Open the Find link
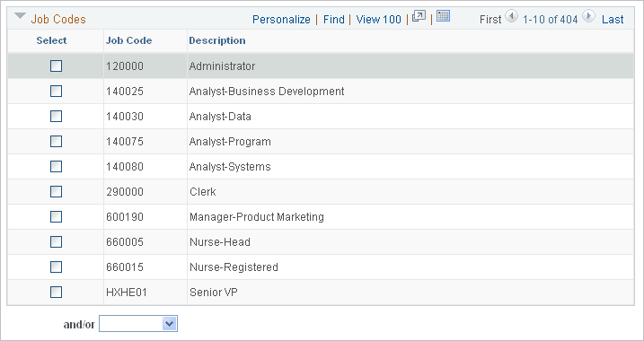 coord(334,19)
